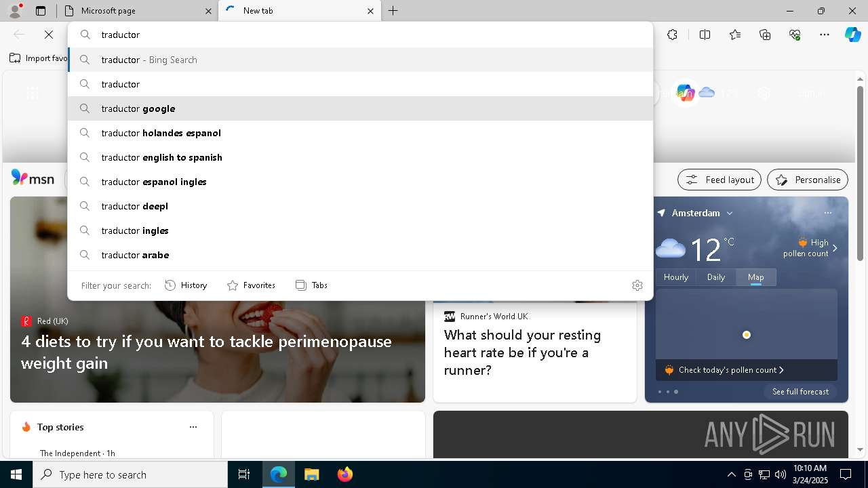Open the Extensions puzzle icon
Screen dimensions: 868x488
tap(672, 35)
